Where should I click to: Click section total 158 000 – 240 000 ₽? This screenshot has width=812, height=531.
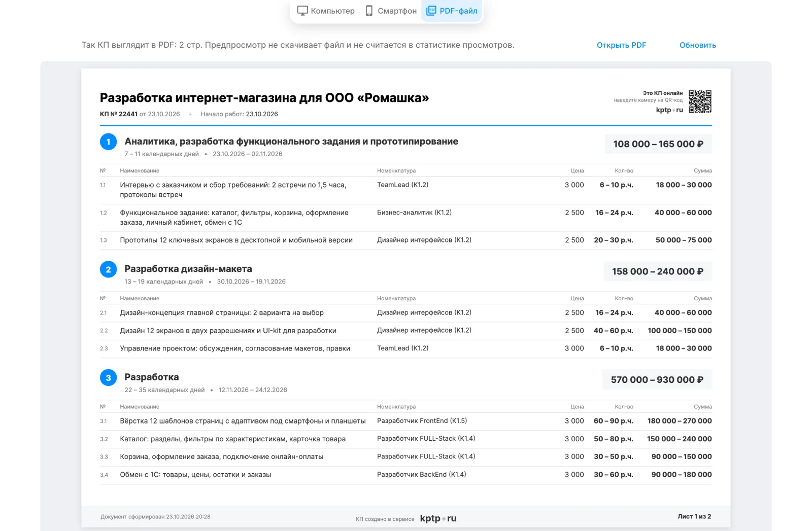pyautogui.click(x=658, y=271)
